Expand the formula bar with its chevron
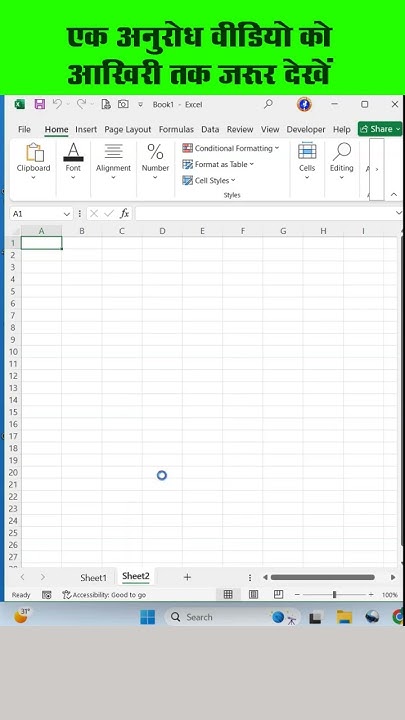 coord(398,213)
